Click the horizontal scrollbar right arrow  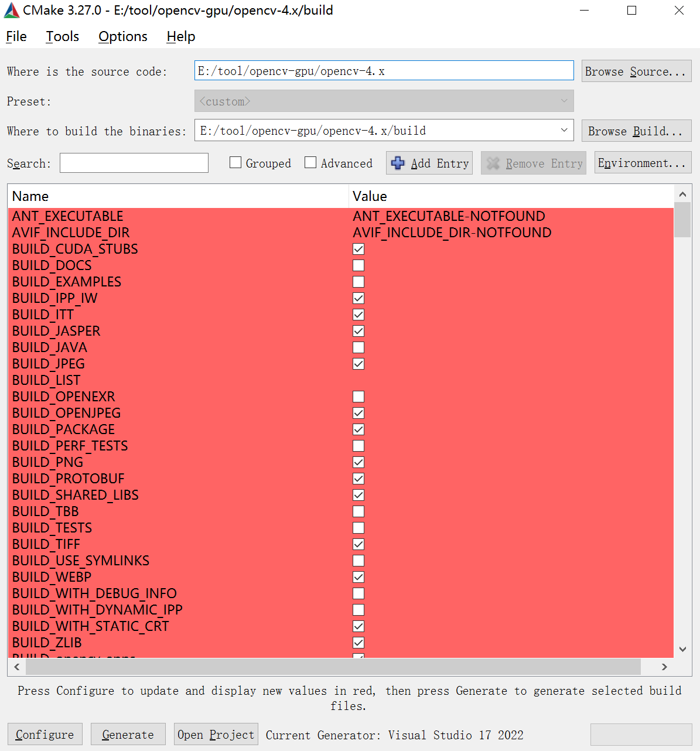(x=664, y=667)
